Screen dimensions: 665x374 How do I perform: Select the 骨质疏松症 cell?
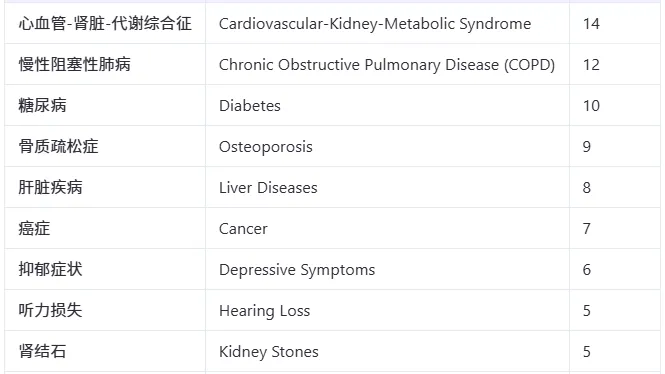[105, 146]
